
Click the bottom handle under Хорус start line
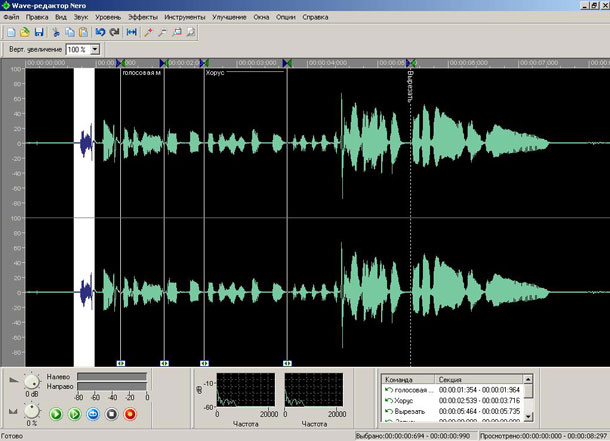[x=204, y=363]
